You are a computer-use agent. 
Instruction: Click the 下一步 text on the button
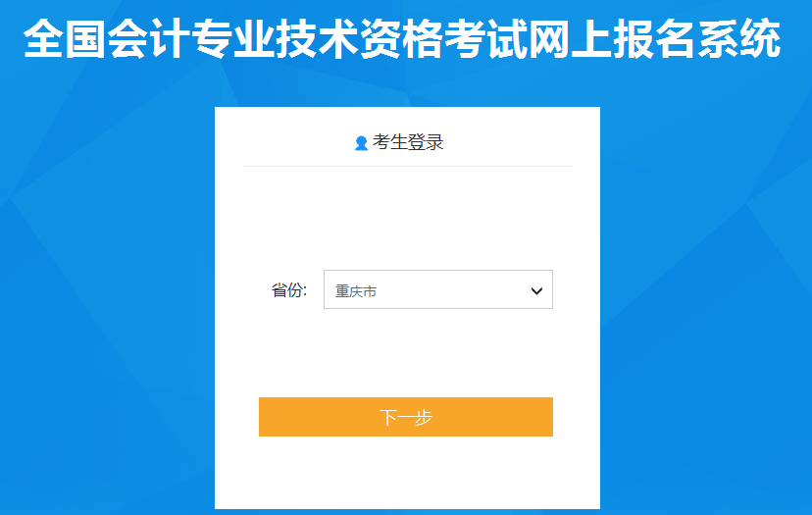(x=406, y=417)
